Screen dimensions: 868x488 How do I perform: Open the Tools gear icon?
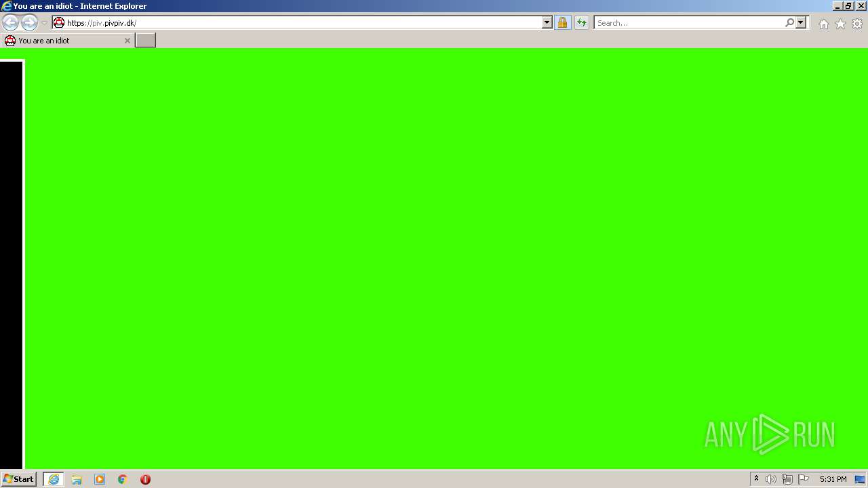tap(857, 24)
